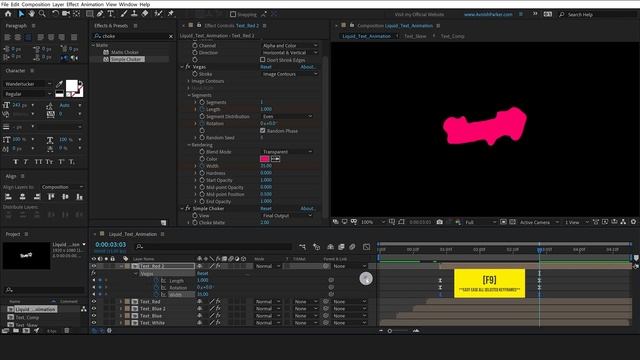Select the Eraser tool

pyautogui.click(x=145, y=14)
